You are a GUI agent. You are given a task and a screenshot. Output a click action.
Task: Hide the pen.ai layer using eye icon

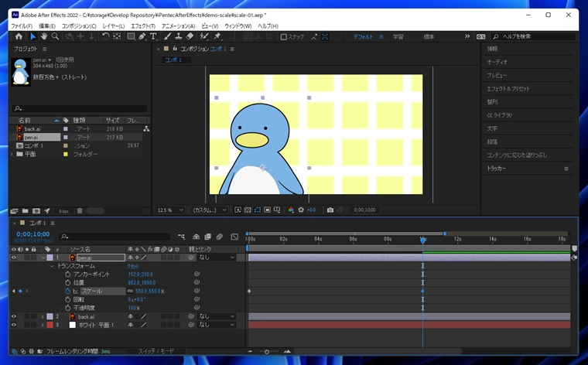(x=14, y=258)
